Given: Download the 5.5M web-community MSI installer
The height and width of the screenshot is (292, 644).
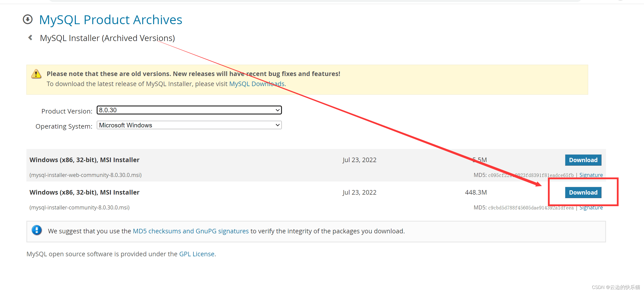Looking at the screenshot, I should (x=583, y=160).
